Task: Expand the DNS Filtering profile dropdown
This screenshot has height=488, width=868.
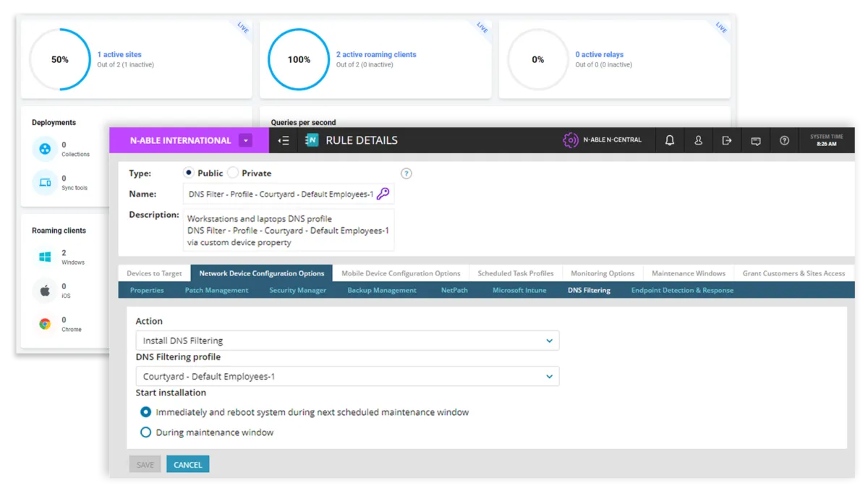Action: pyautogui.click(x=347, y=377)
